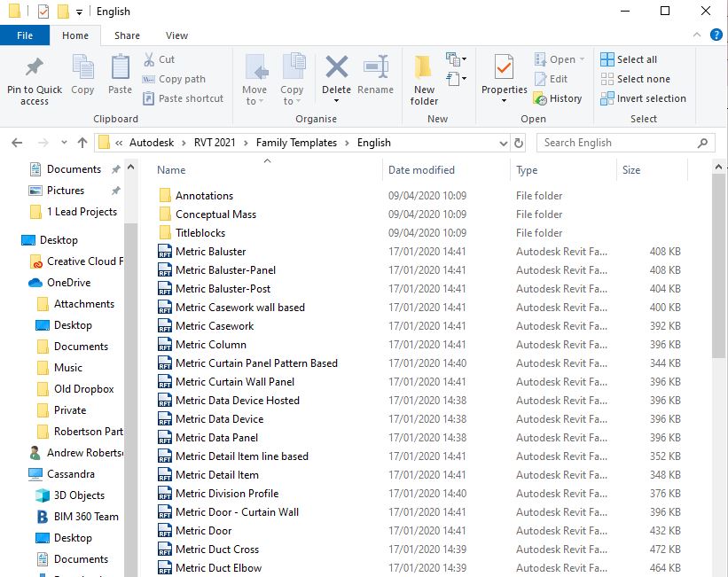Viewport: 728px width, 577px height.
Task: Open Properties from the ribbon icon
Action: tap(504, 77)
